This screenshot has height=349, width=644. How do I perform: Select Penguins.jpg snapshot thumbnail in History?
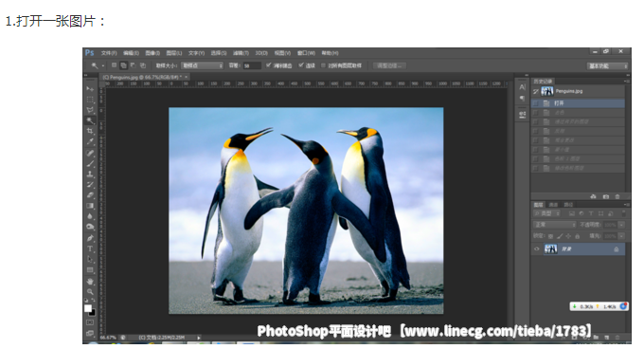coord(547,91)
